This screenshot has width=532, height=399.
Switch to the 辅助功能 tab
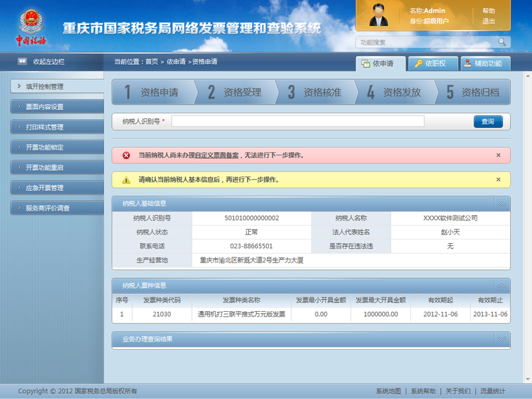[x=485, y=64]
